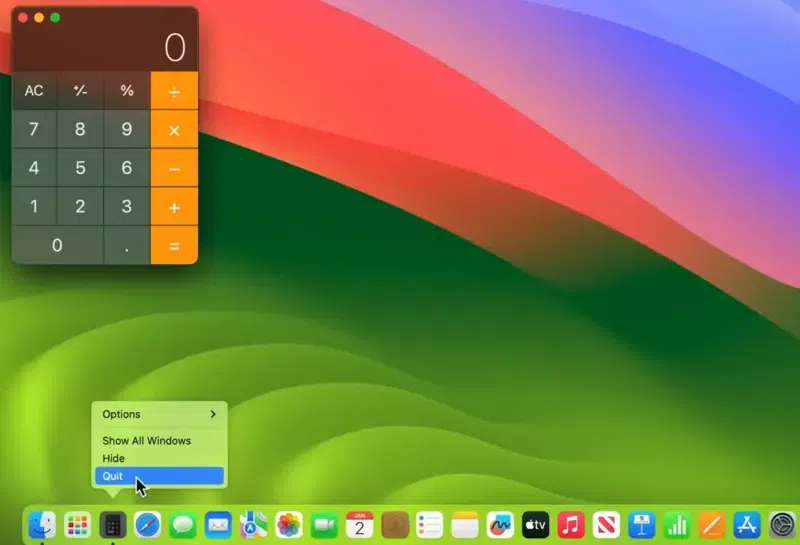Open Reminders from the dock
This screenshot has height=545, width=800.
(x=430, y=525)
